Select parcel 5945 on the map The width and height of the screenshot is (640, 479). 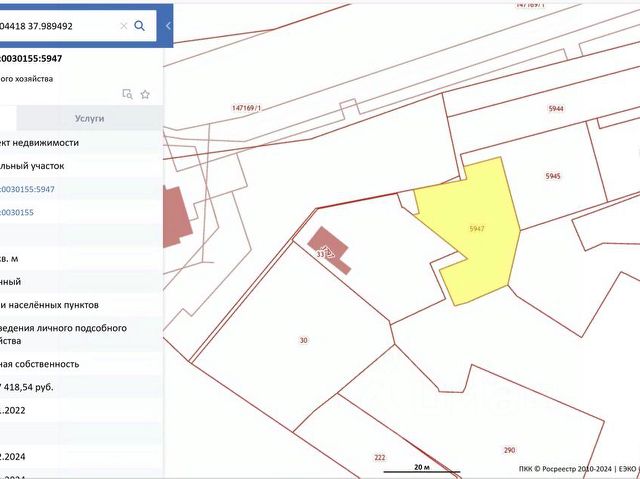tap(553, 176)
